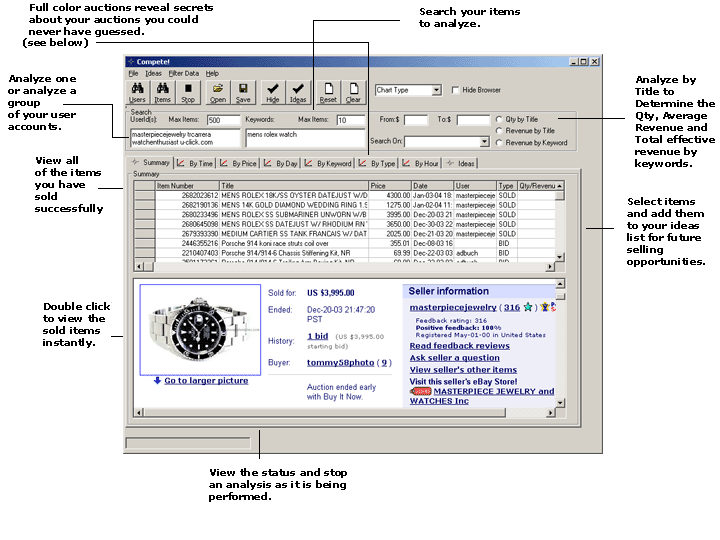Sort by the Item Number column header
This screenshot has height=540, width=720.
tap(187, 186)
